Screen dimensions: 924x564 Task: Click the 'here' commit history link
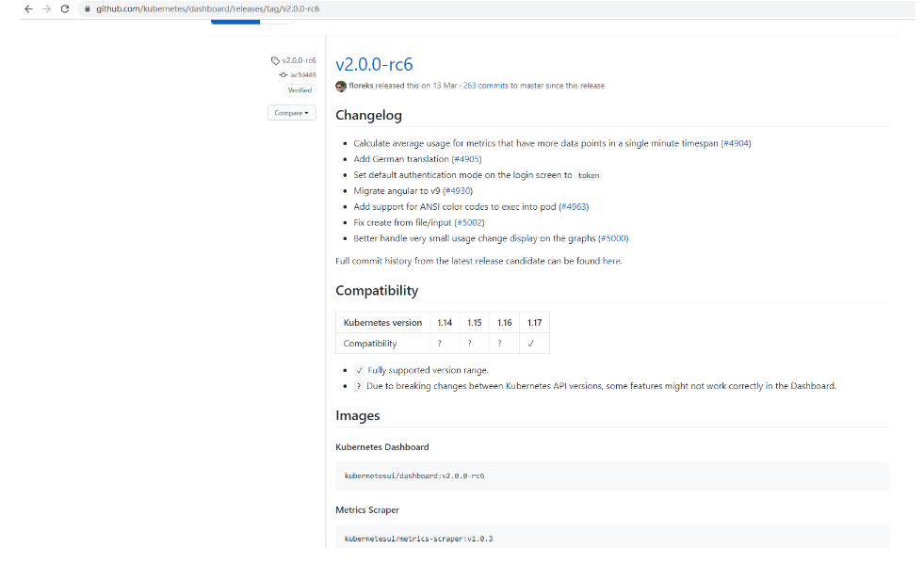click(x=611, y=261)
